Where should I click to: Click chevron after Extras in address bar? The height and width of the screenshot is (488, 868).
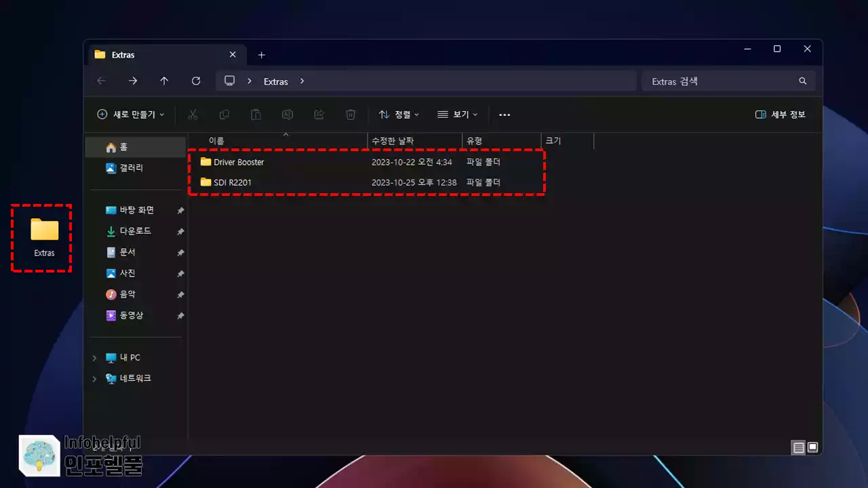[302, 81]
